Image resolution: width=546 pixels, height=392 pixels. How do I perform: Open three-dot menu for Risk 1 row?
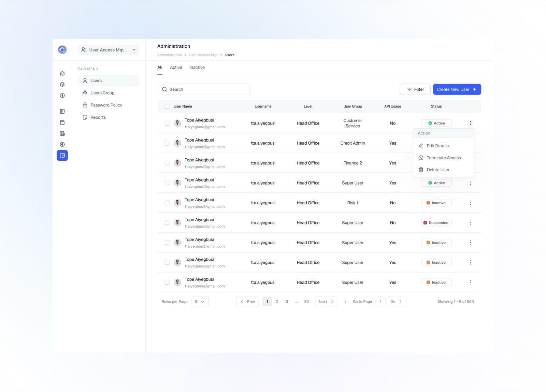[x=470, y=203]
